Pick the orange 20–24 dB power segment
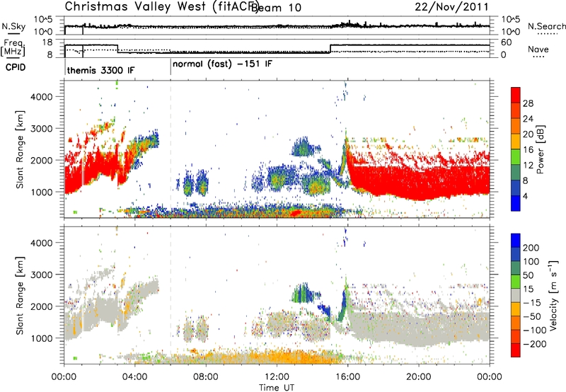The height and width of the screenshot is (392, 566). (516, 126)
